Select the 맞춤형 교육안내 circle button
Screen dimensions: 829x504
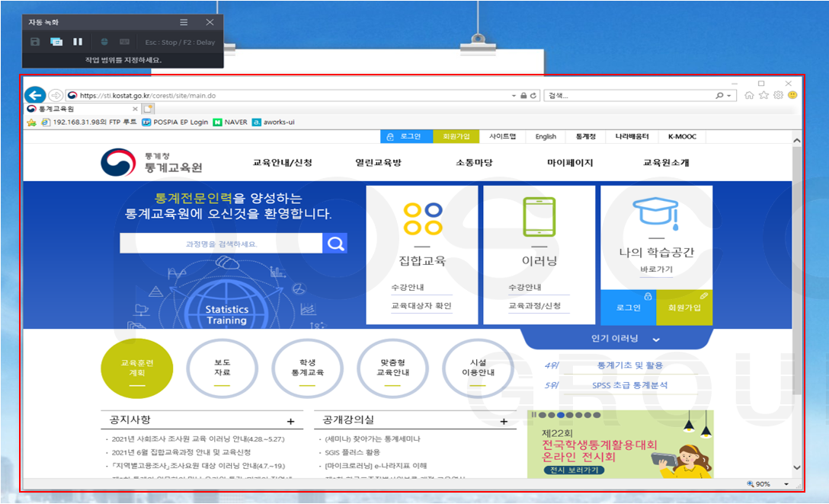coord(392,368)
